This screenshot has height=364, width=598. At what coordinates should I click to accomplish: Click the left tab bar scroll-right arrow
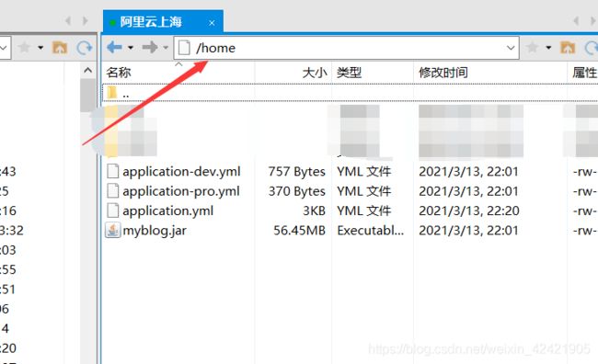click(x=86, y=20)
